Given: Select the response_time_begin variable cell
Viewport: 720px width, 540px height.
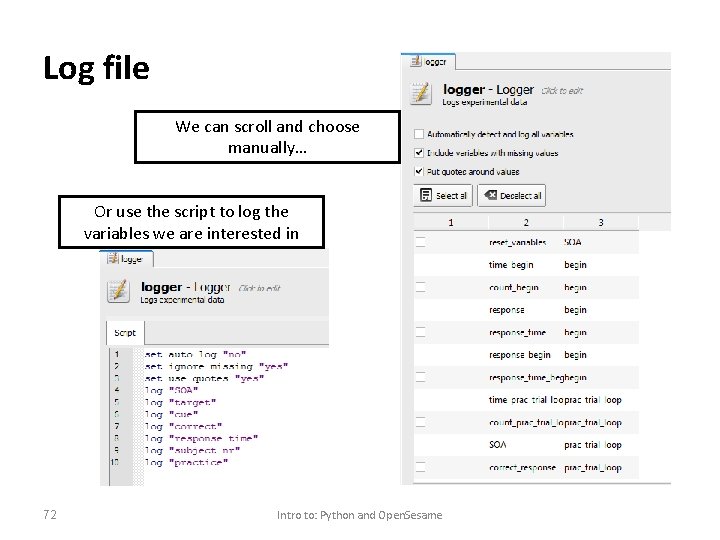Looking at the screenshot, I should [x=526, y=377].
